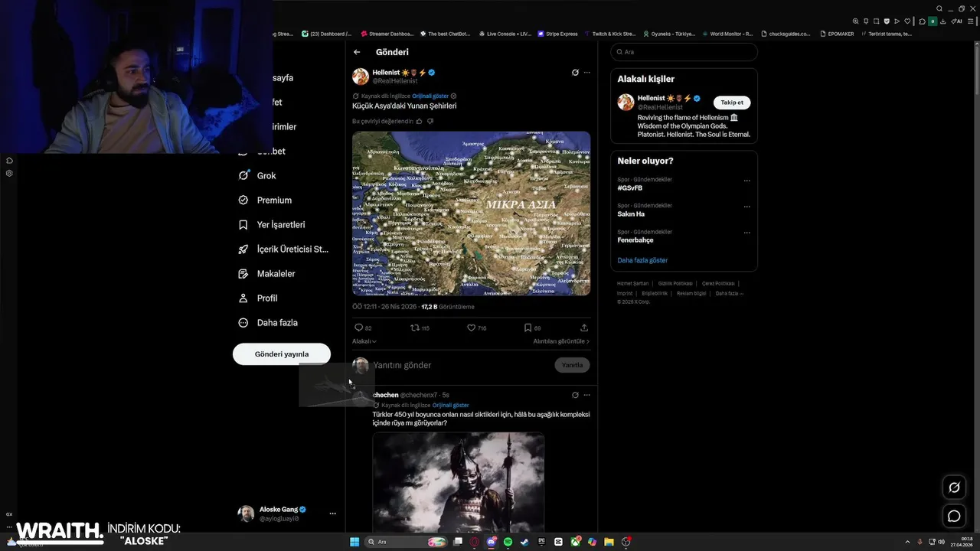The width and height of the screenshot is (980, 551).
Task: Open Spotify from the taskbar
Action: point(508,542)
